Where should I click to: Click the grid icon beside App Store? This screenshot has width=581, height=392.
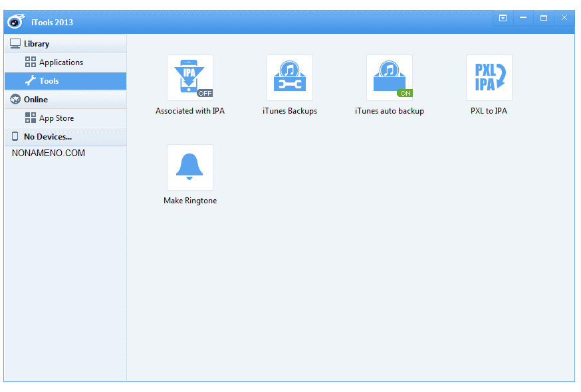point(31,118)
